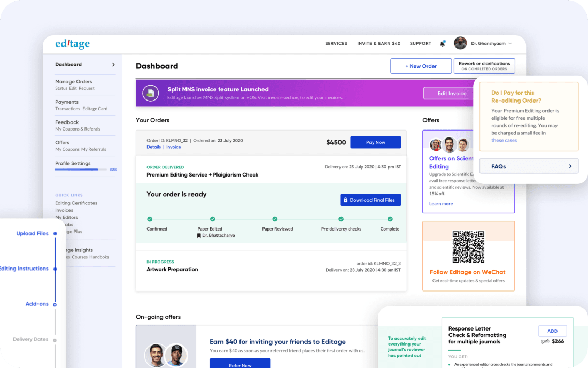Open Feedback in the sidebar
The image size is (588, 368).
[x=67, y=122]
